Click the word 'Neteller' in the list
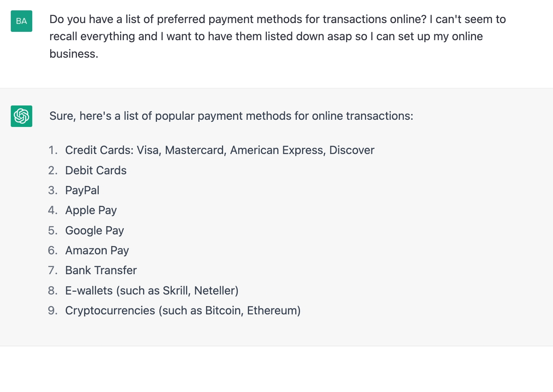553x392 pixels. (x=215, y=291)
